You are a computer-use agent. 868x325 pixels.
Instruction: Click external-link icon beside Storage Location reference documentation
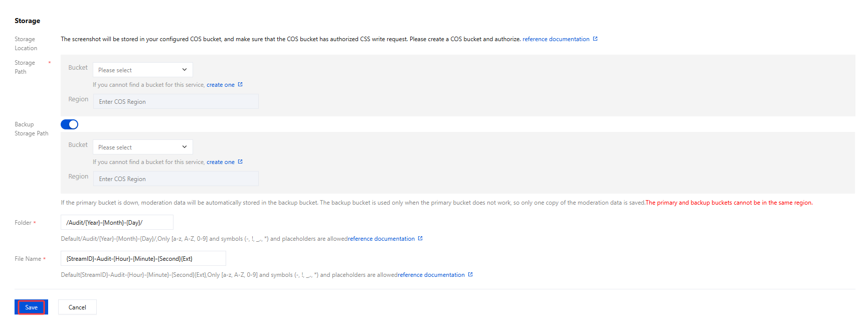coord(595,39)
